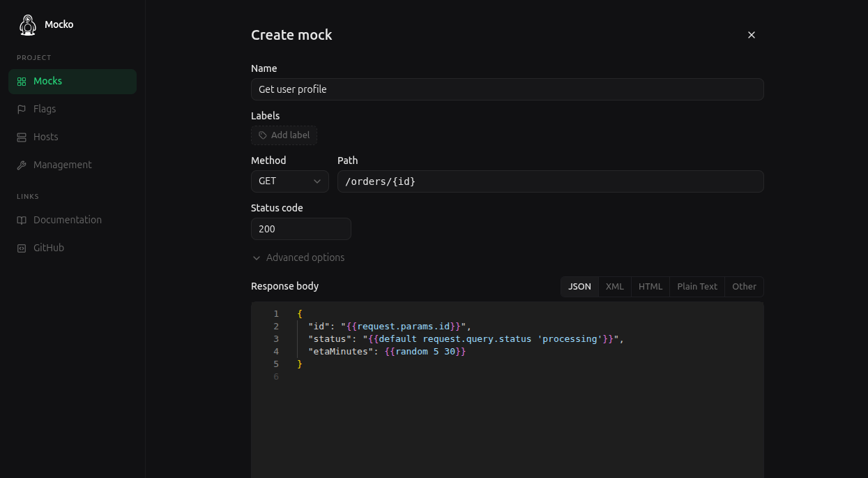
Task: Click the Mocks grid icon in sidebar
Action: tap(22, 82)
